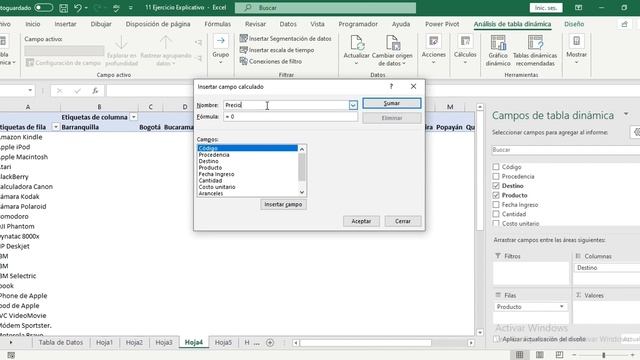Open the Customize Quick Access Toolbar dropdown
640x360 pixels.
(131, 8)
